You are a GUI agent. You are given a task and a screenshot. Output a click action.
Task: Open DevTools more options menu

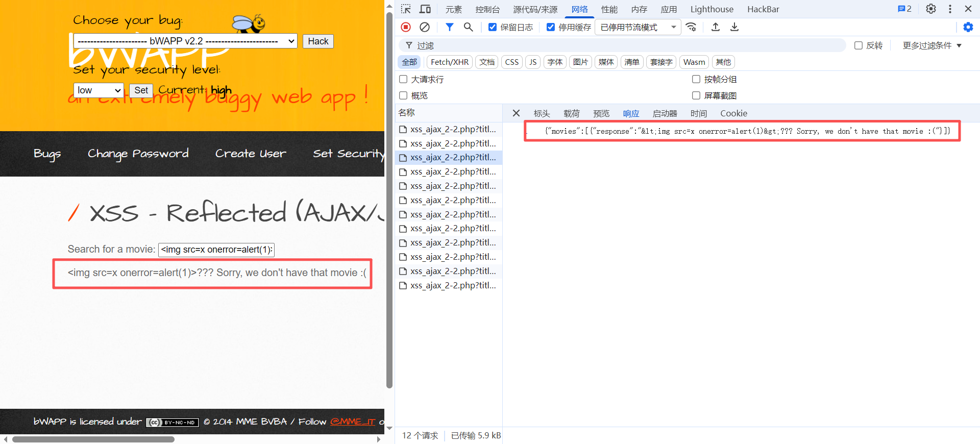click(950, 9)
